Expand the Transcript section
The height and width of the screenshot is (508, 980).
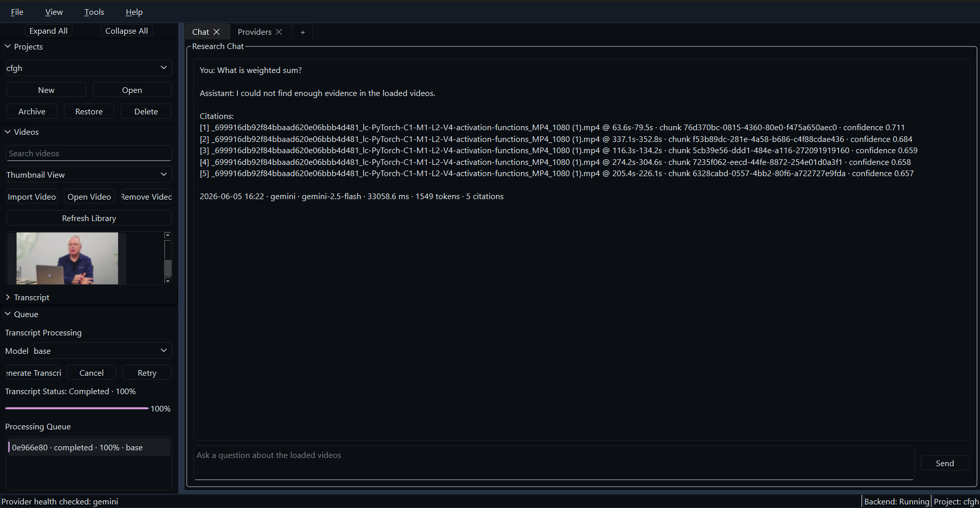tap(8, 297)
